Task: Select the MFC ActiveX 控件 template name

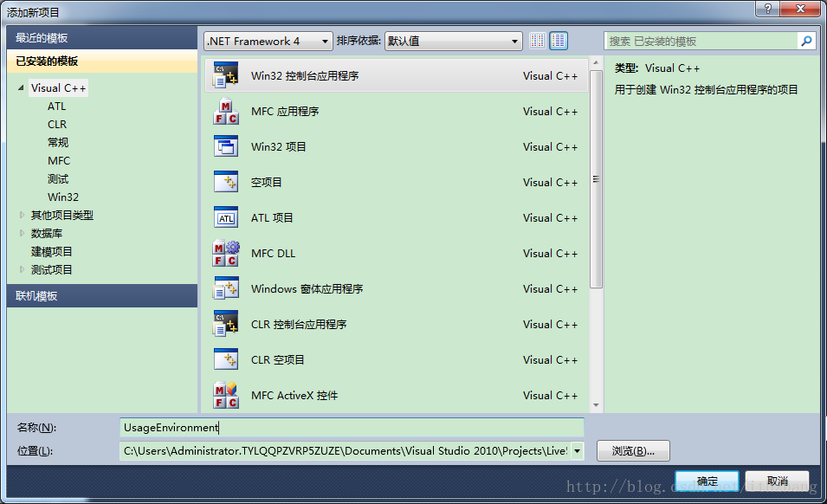Action: pos(294,395)
